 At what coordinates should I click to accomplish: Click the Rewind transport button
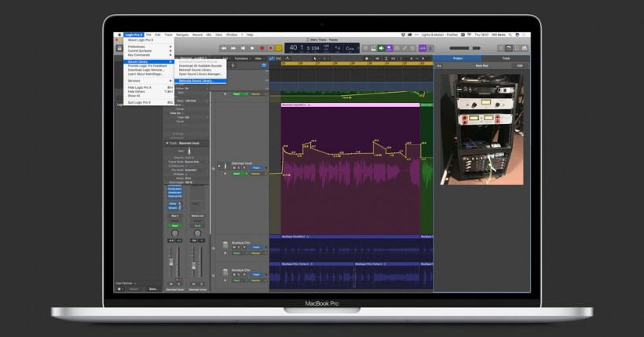pos(224,48)
